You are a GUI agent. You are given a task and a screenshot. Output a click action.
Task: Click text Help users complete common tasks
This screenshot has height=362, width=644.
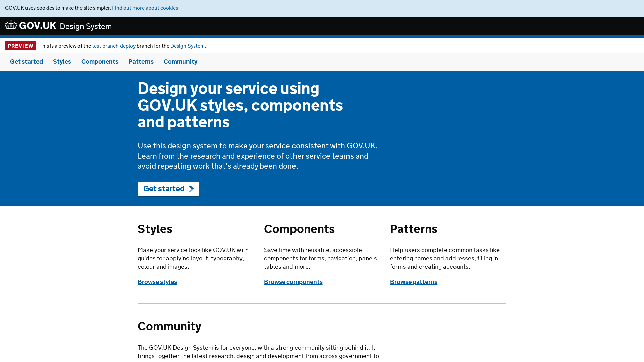coord(445,258)
